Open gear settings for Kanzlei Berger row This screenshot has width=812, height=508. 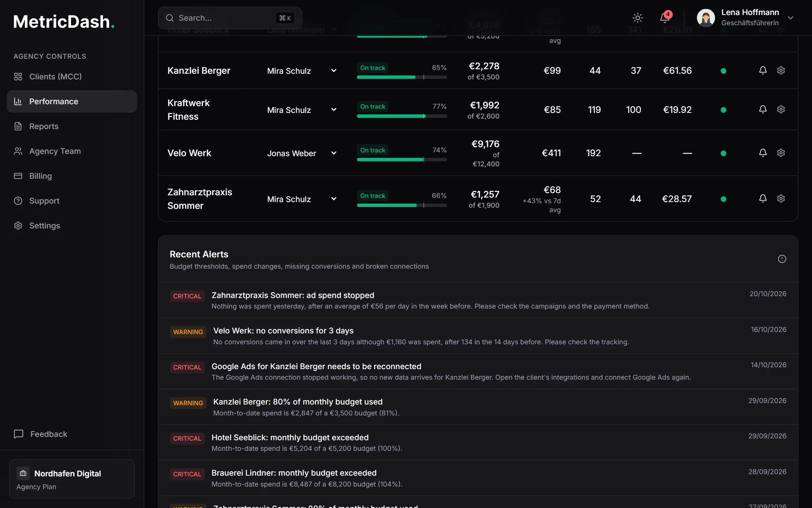[x=781, y=70]
